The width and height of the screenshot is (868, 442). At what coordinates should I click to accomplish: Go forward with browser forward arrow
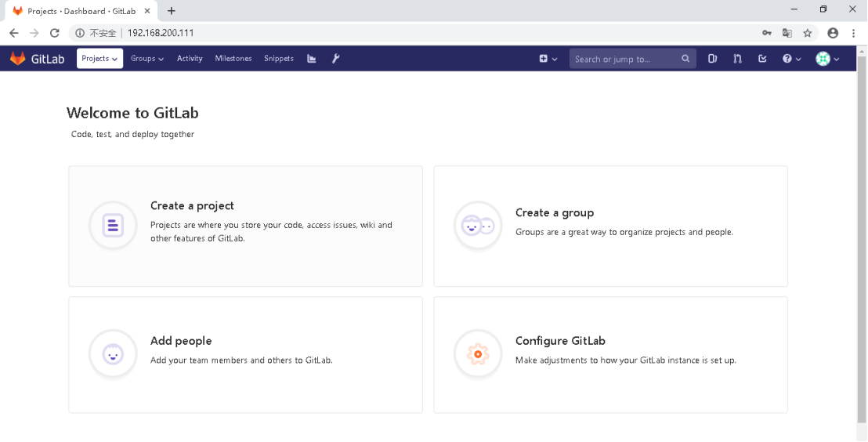[34, 33]
